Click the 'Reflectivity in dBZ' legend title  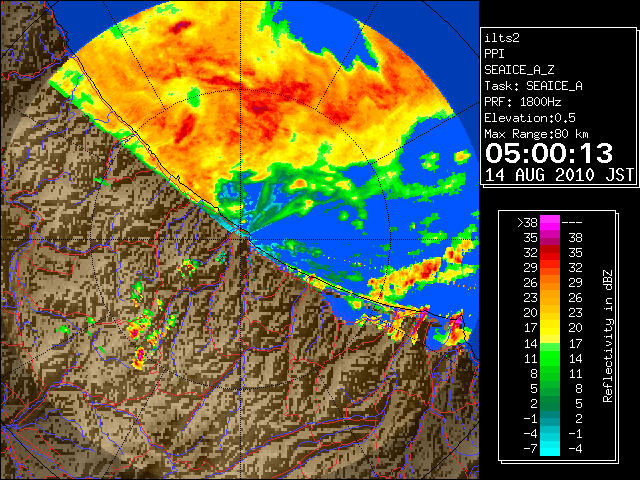(x=607, y=336)
